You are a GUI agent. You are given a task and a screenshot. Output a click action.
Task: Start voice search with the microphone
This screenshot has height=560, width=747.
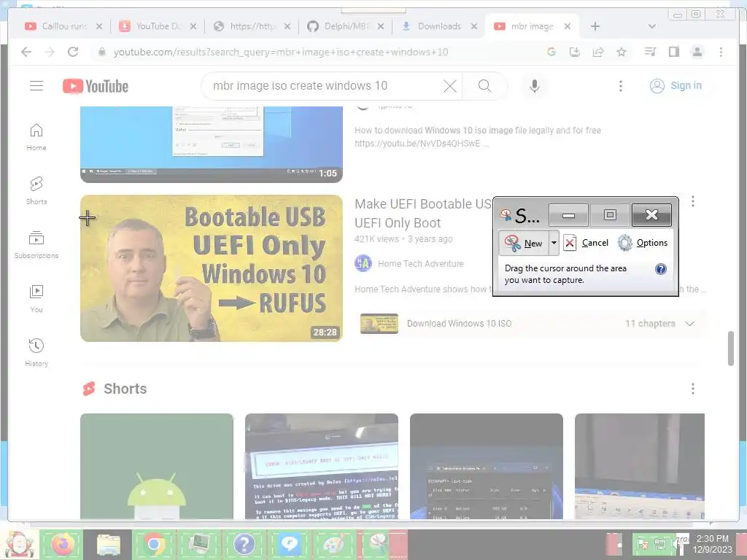535,86
